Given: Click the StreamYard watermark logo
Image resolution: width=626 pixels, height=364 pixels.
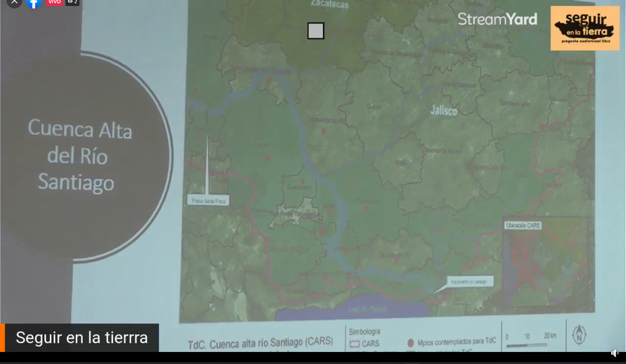Looking at the screenshot, I should 497,19.
